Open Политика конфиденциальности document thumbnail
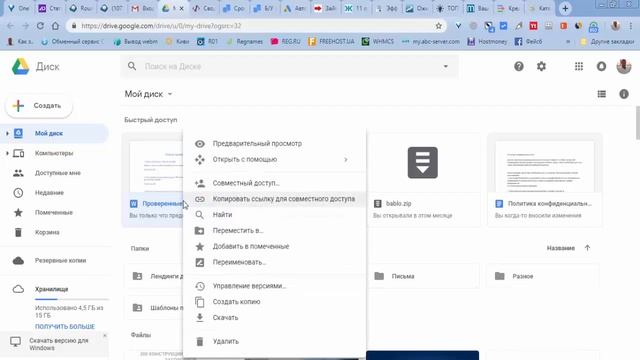The image size is (640, 360). [x=544, y=167]
